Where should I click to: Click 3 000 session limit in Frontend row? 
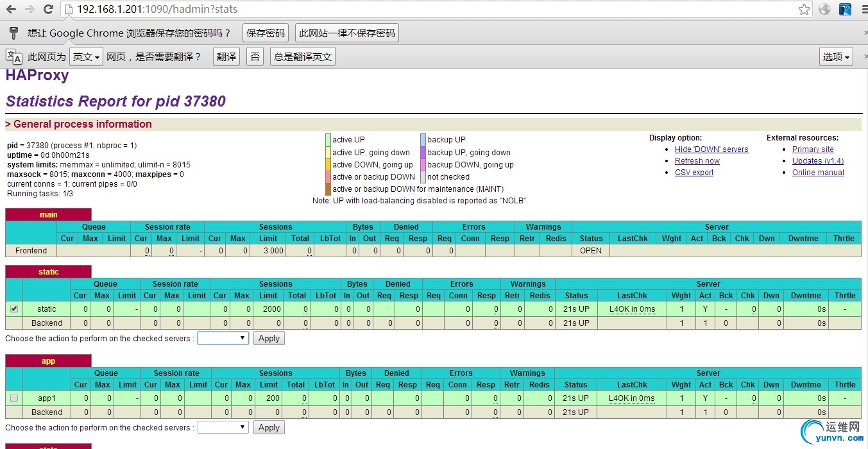(x=273, y=251)
